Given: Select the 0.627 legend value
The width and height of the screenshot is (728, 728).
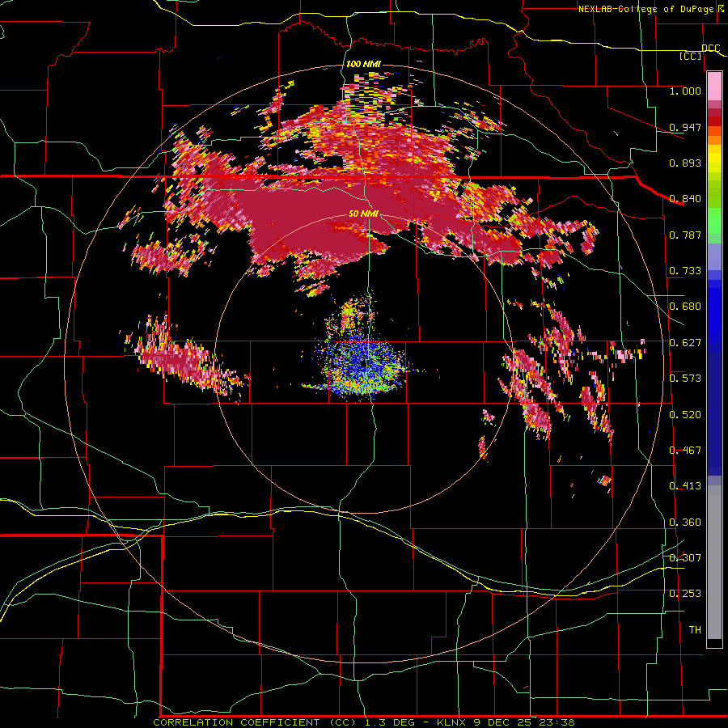Looking at the screenshot, I should tap(685, 343).
